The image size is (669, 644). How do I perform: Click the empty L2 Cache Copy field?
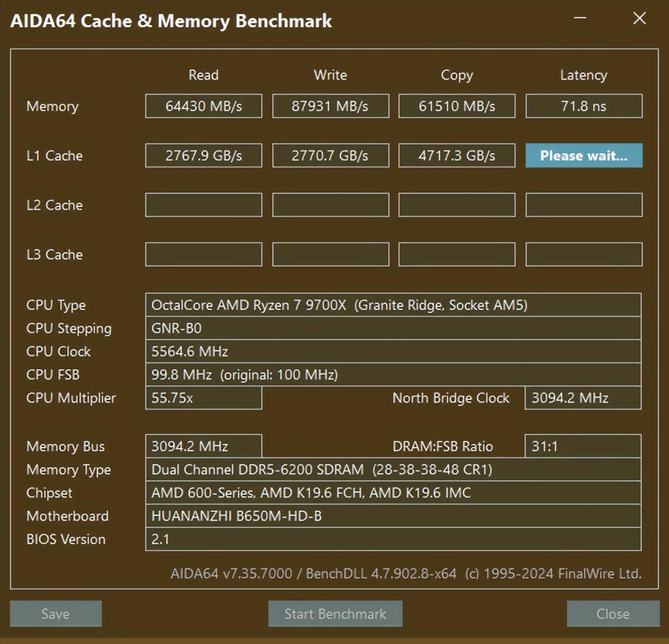click(x=457, y=205)
